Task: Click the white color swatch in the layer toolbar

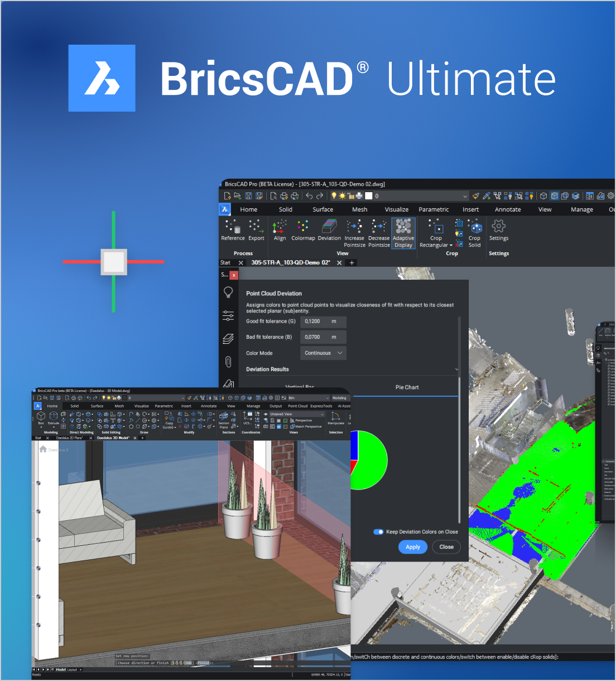Action: (368, 196)
